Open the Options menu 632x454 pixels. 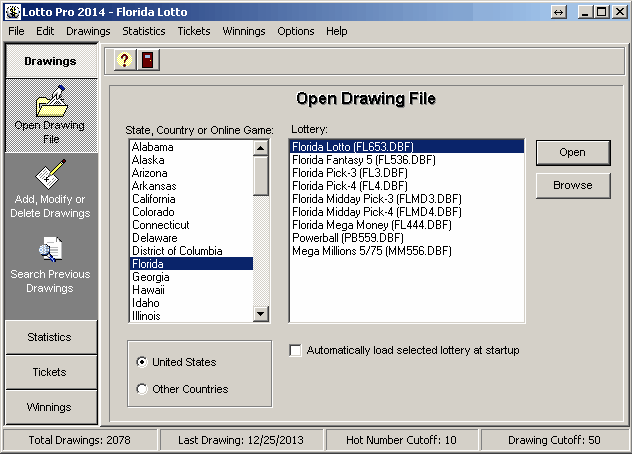coord(295,31)
